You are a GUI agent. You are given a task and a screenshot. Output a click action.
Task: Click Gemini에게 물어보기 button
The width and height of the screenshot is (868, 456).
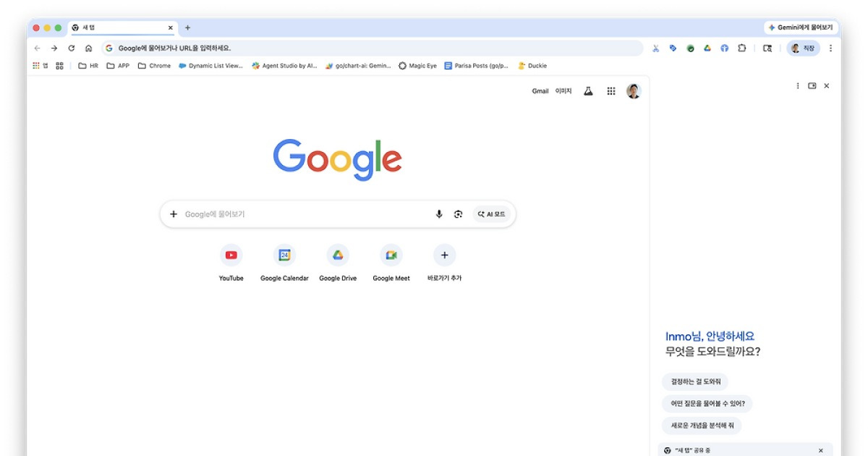point(801,28)
